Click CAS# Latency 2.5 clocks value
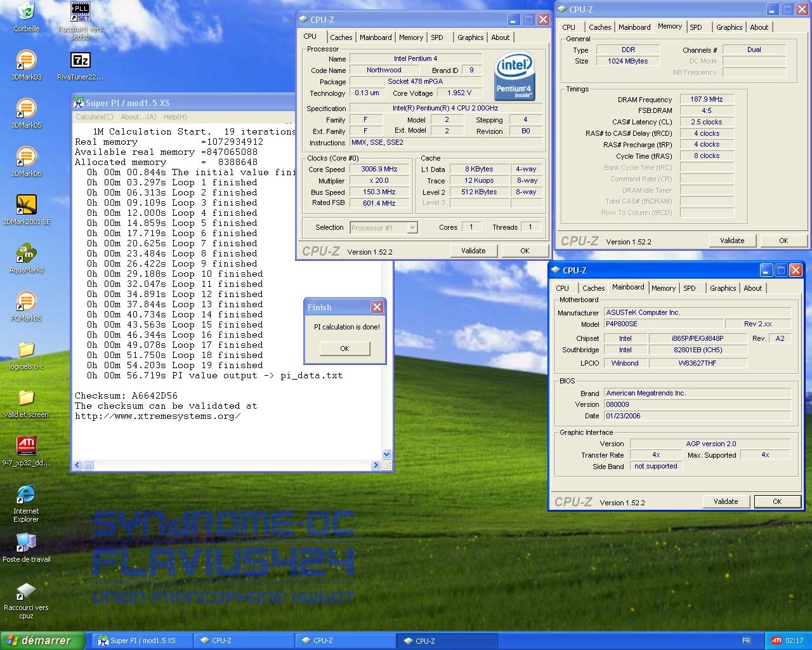The width and height of the screenshot is (812, 650). [x=707, y=122]
